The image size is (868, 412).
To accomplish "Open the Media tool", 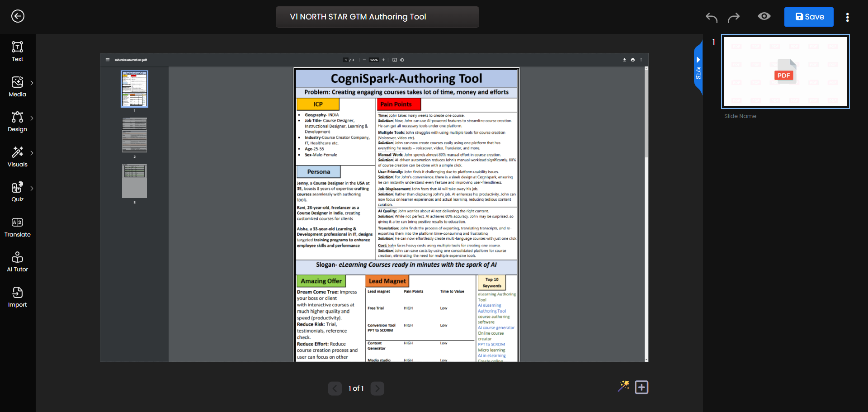I will click(x=18, y=86).
